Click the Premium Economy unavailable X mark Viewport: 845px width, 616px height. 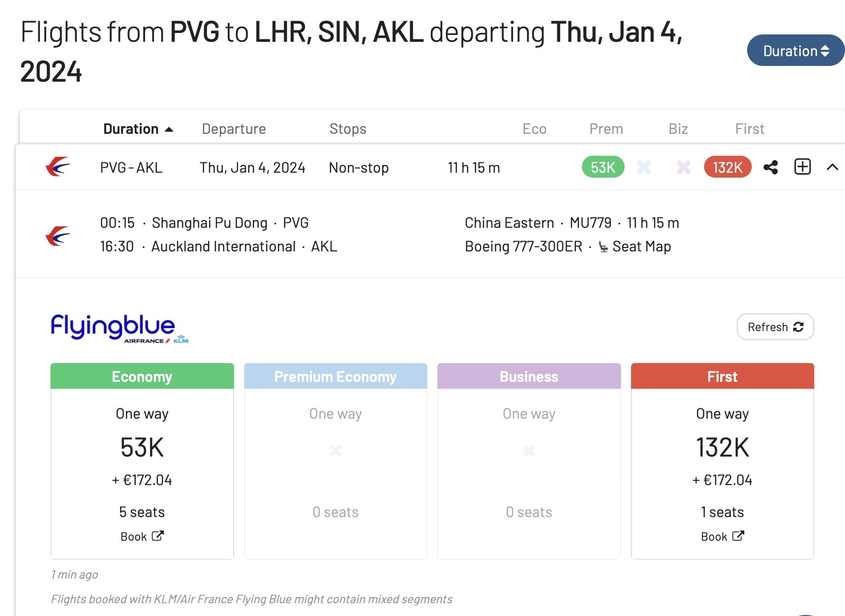335,451
